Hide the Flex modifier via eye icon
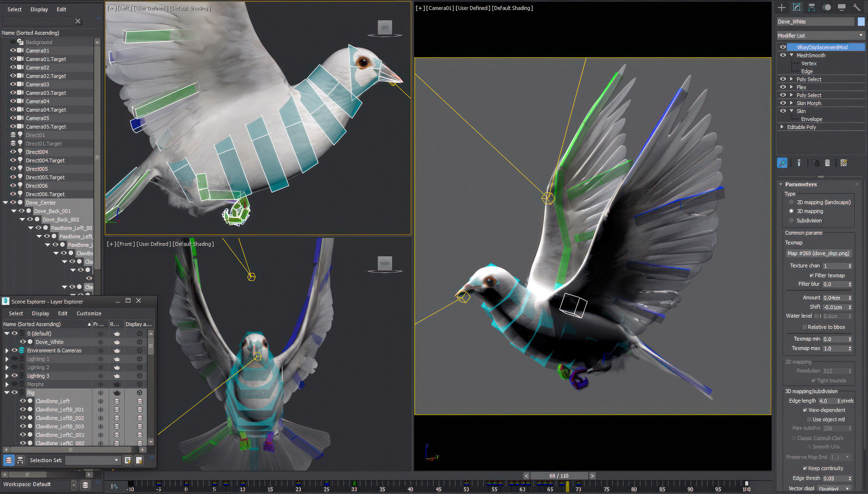The width and height of the screenshot is (868, 494). (783, 87)
